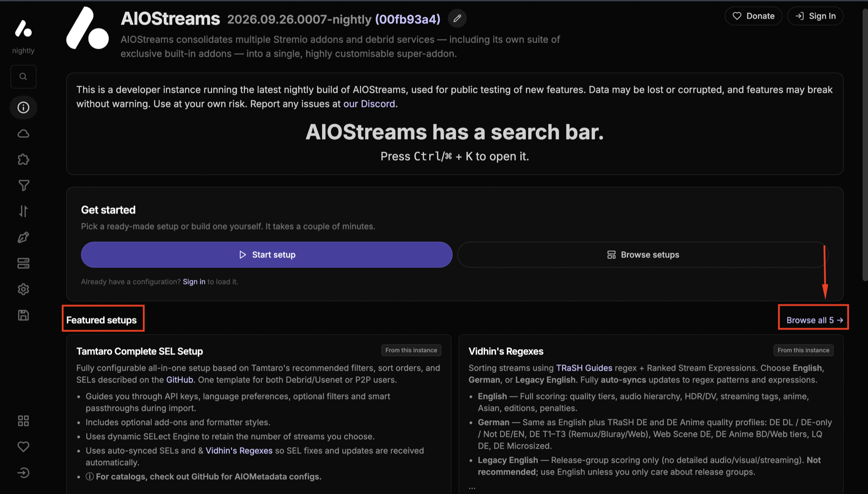
Task: Open the floppy-disk Save icon in the sidebar
Action: (x=23, y=315)
